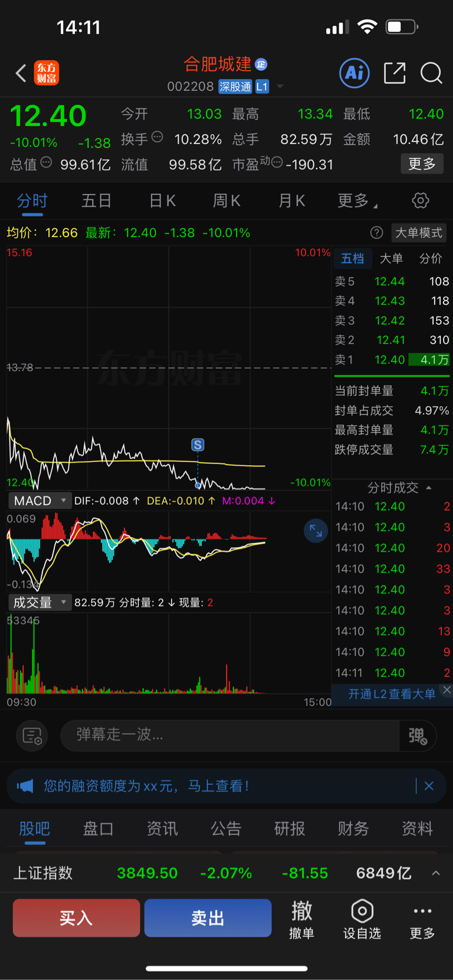The width and height of the screenshot is (453, 980).
Task: Go back using the left arrow
Action: pyautogui.click(x=21, y=73)
